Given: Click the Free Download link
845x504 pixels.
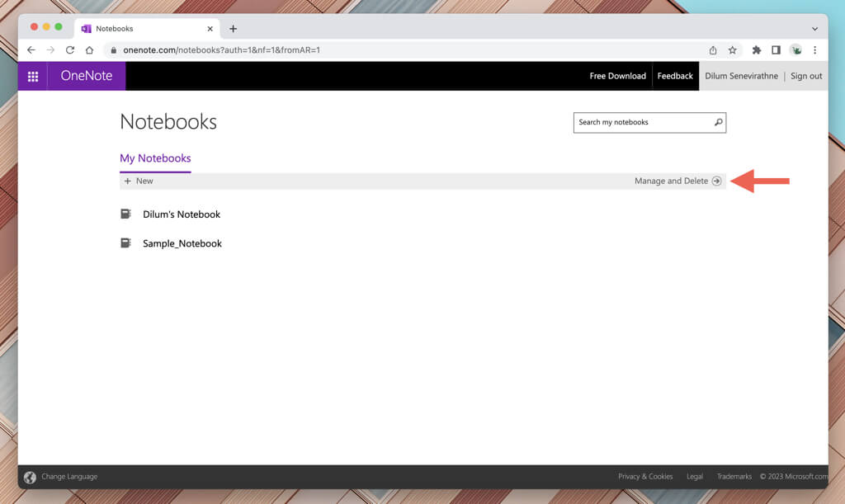Looking at the screenshot, I should tap(617, 76).
